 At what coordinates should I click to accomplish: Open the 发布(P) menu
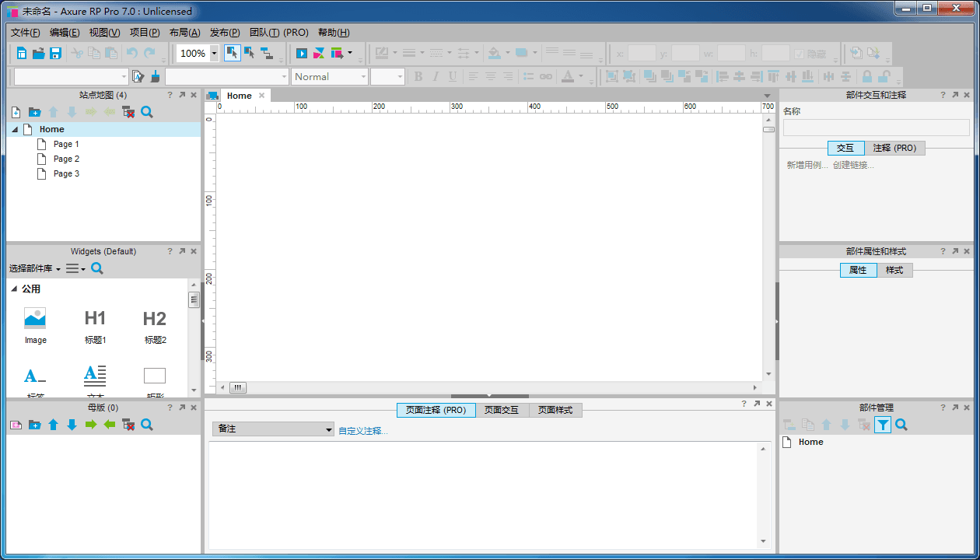(225, 33)
